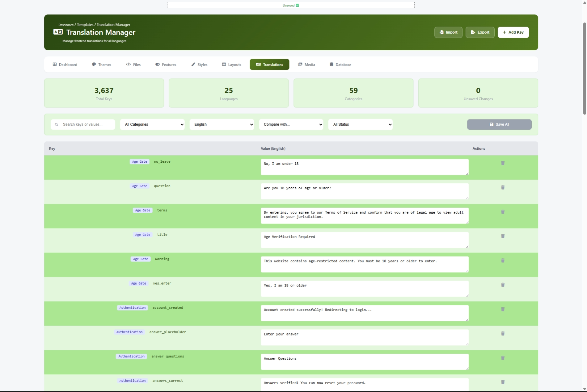Open the All Status filter

[361, 124]
